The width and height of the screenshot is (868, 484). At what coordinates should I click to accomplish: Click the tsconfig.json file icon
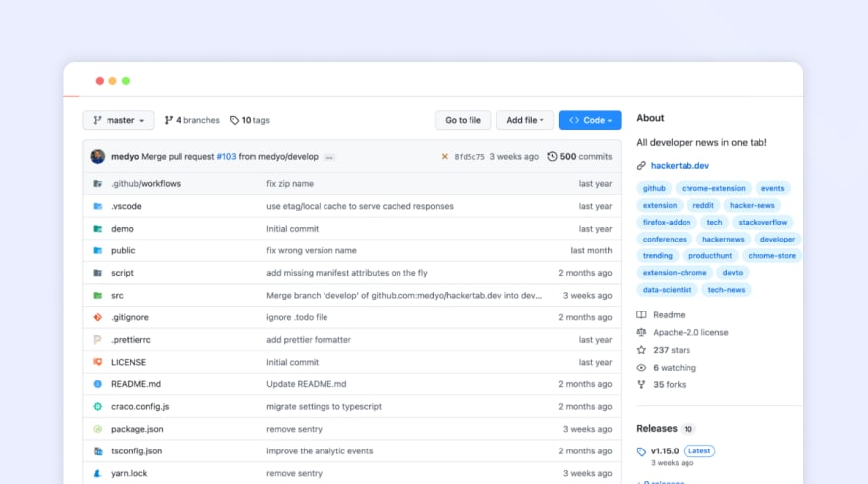(98, 451)
